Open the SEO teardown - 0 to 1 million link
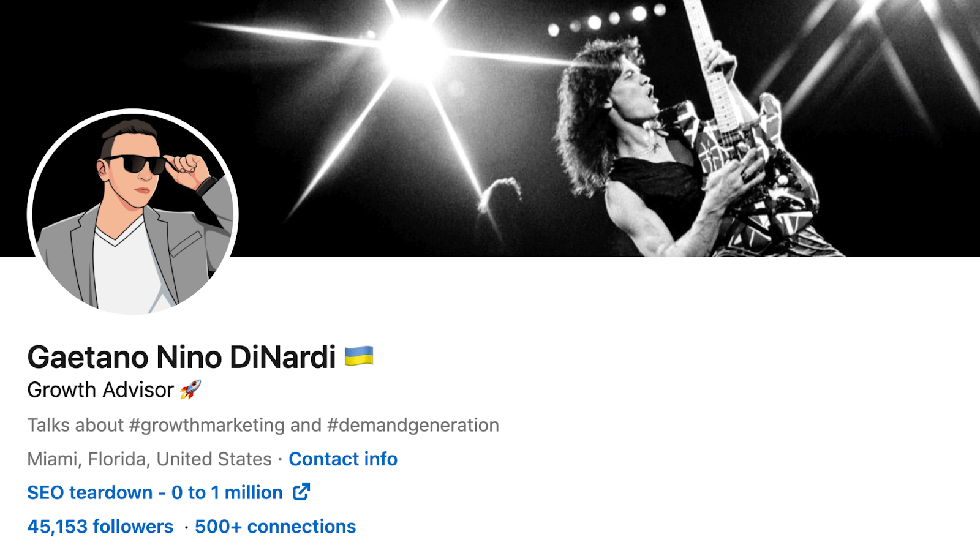Viewport: 980px width, 548px height. [155, 492]
